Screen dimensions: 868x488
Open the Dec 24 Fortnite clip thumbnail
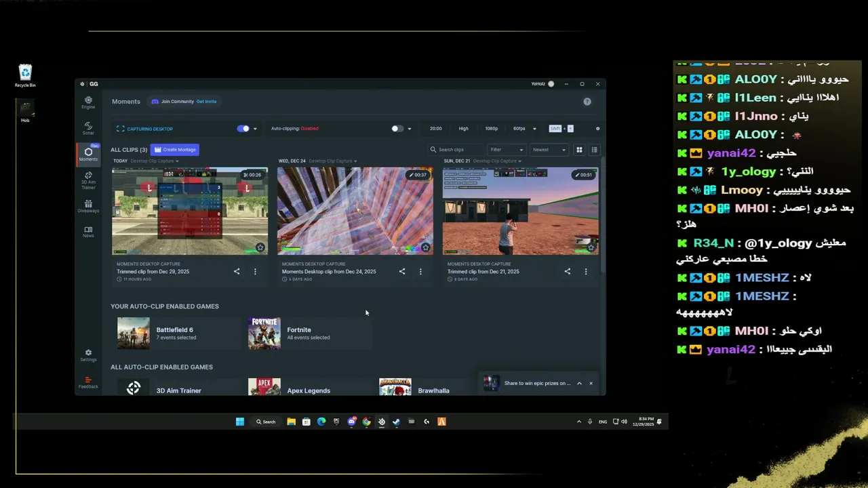[x=355, y=211]
